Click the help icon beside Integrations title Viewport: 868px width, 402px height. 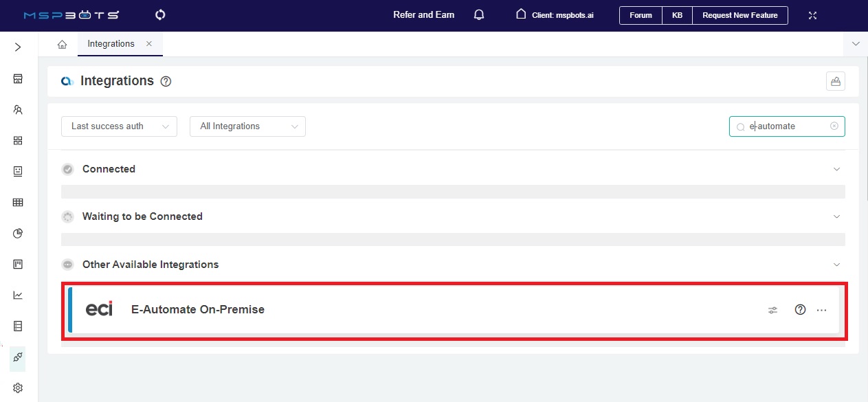[166, 81]
